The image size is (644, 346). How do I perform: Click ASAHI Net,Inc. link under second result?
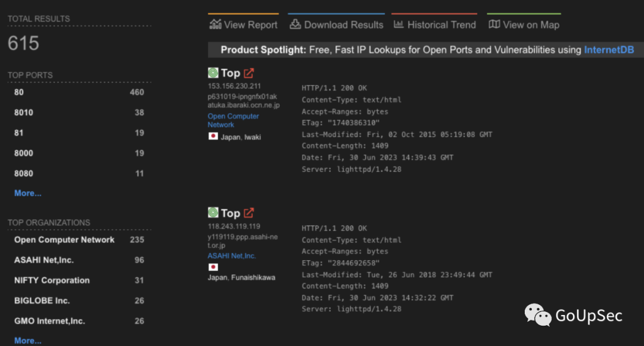pyautogui.click(x=231, y=255)
